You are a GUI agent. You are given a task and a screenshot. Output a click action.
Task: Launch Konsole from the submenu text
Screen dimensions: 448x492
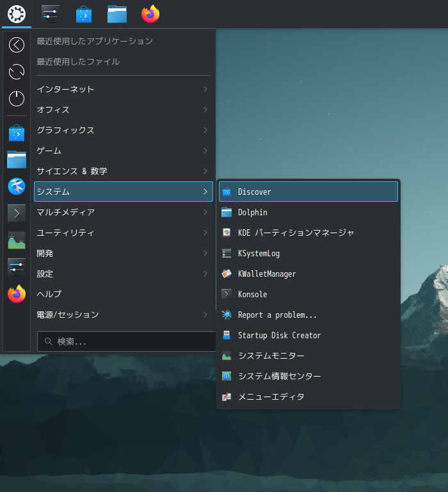tap(252, 294)
